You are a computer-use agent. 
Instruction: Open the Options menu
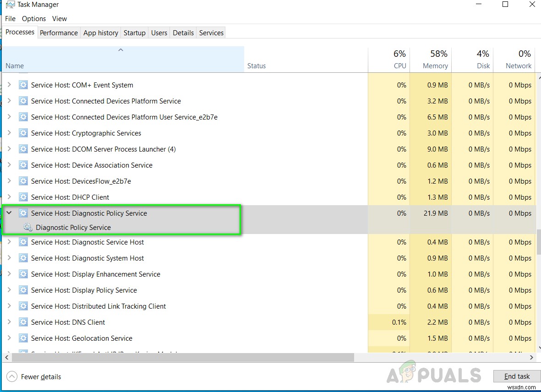point(34,19)
